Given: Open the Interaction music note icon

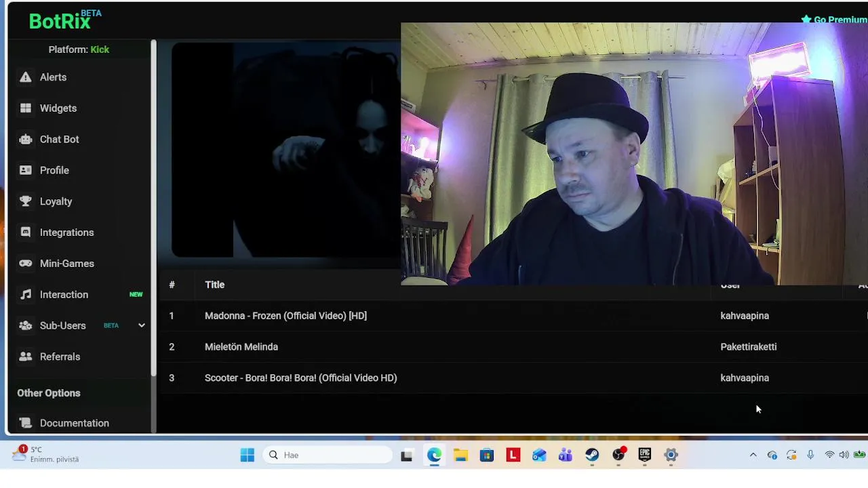Looking at the screenshot, I should click(x=26, y=295).
